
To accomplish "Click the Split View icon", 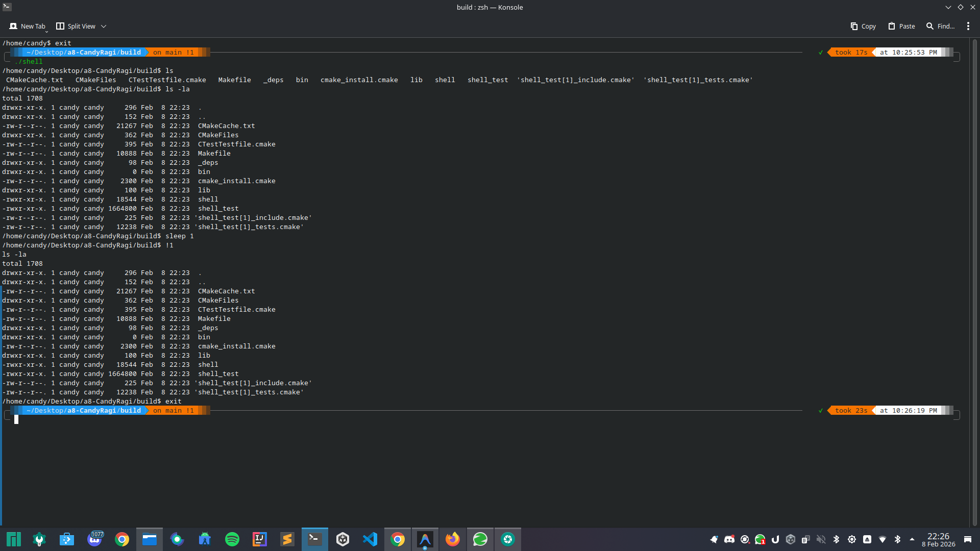I will click(x=75, y=26).
